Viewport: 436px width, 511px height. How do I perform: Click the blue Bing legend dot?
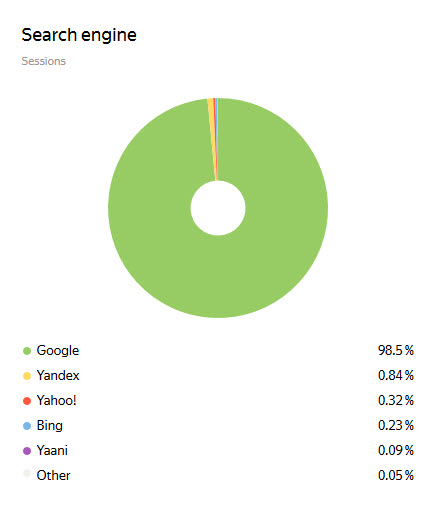point(27,426)
